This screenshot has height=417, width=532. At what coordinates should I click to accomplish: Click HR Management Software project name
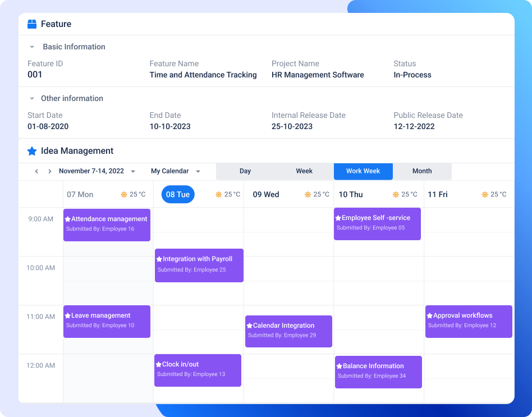point(318,75)
